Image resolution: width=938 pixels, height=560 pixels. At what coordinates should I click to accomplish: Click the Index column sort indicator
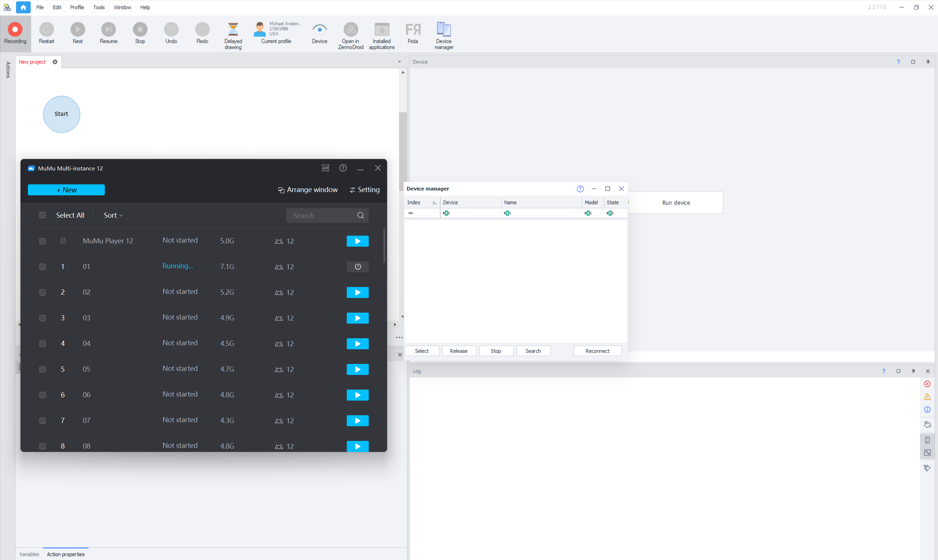pos(434,203)
